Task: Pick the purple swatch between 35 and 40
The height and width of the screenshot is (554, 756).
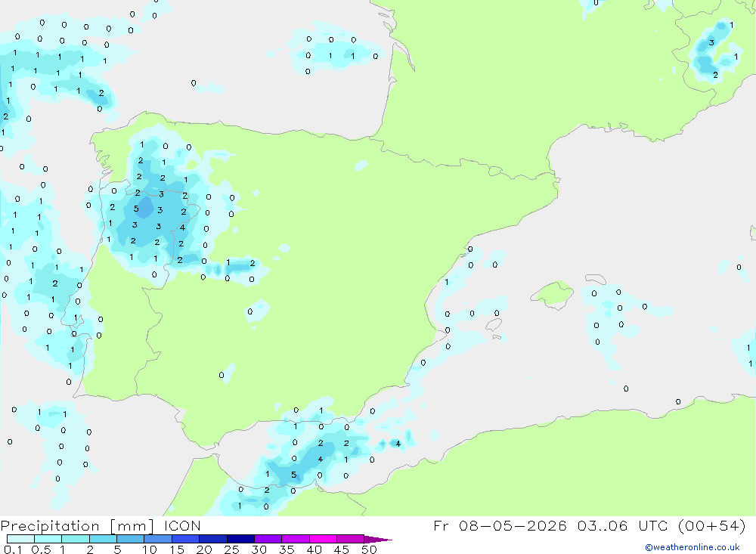Action: [x=296, y=539]
